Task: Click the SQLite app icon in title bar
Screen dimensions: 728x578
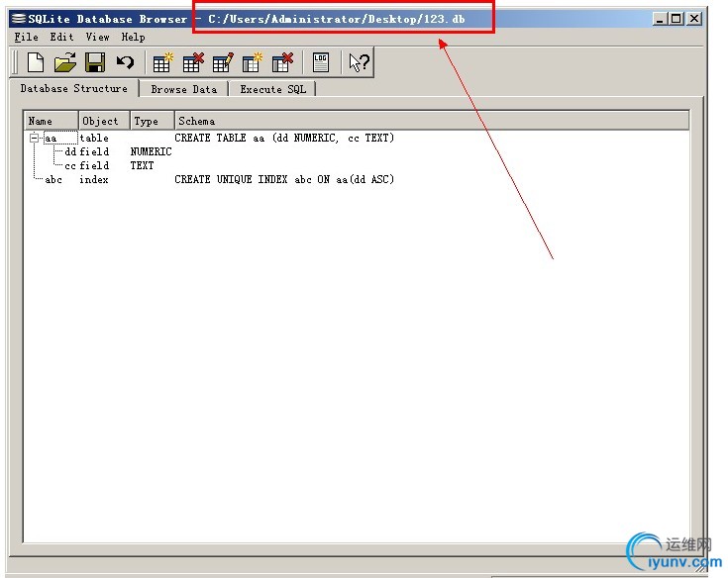Action: [19, 19]
